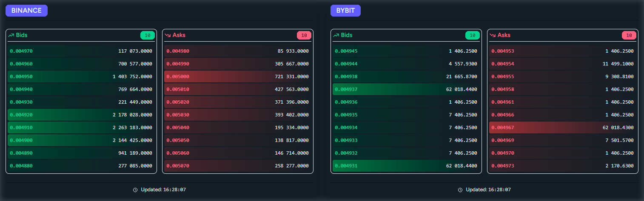Select Binance ask price 0.005010
644x201 pixels.
point(178,89)
